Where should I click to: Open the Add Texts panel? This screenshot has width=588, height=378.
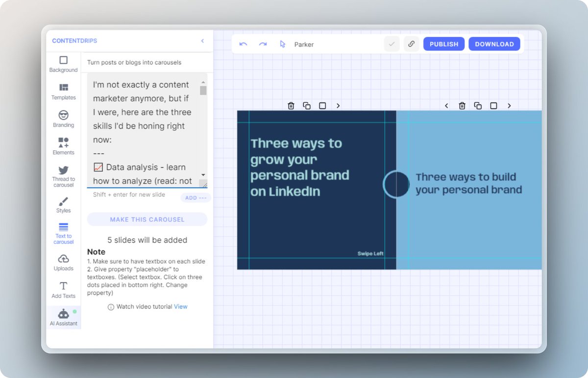click(x=63, y=290)
